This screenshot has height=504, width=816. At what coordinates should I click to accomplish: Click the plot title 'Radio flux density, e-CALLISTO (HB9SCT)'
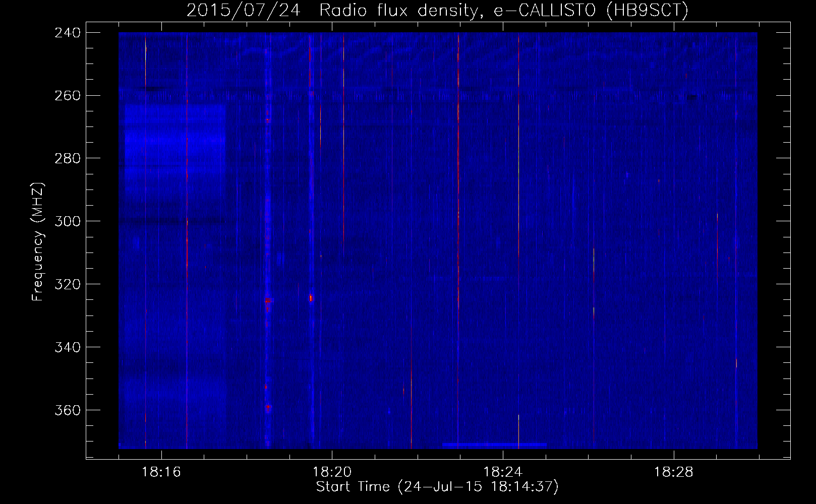(504, 10)
